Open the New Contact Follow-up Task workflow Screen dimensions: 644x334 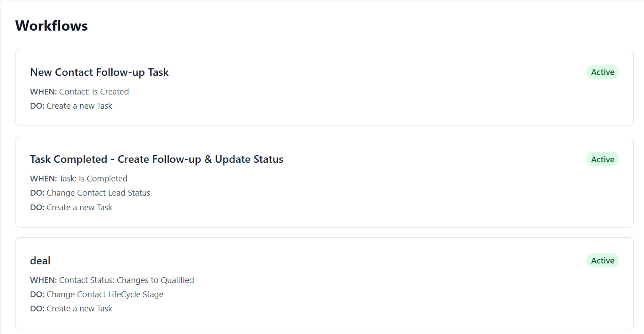99,72
